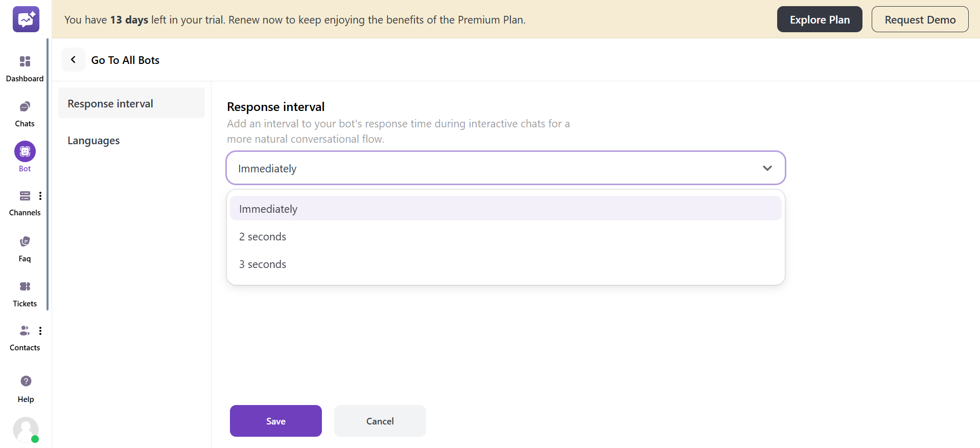This screenshot has width=980, height=448.
Task: Choose the 2 seconds option
Action: pyautogui.click(x=263, y=237)
